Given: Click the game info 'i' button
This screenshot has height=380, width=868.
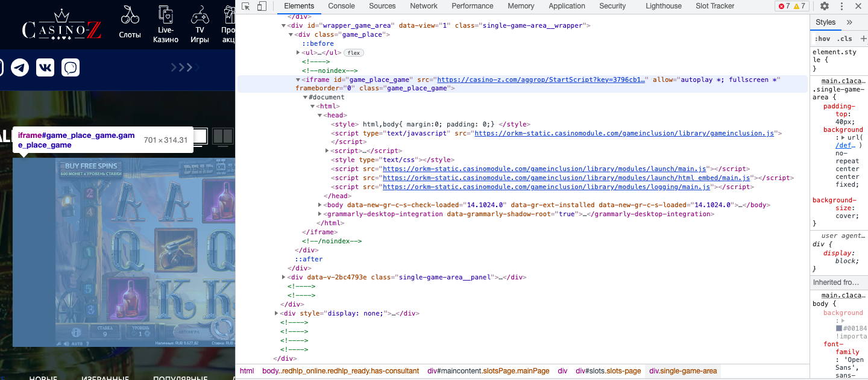Looking at the screenshot, I should tap(76, 332).
